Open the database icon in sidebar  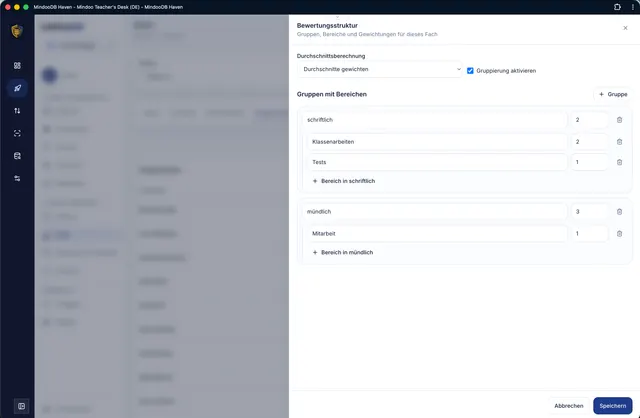pyautogui.click(x=17, y=156)
